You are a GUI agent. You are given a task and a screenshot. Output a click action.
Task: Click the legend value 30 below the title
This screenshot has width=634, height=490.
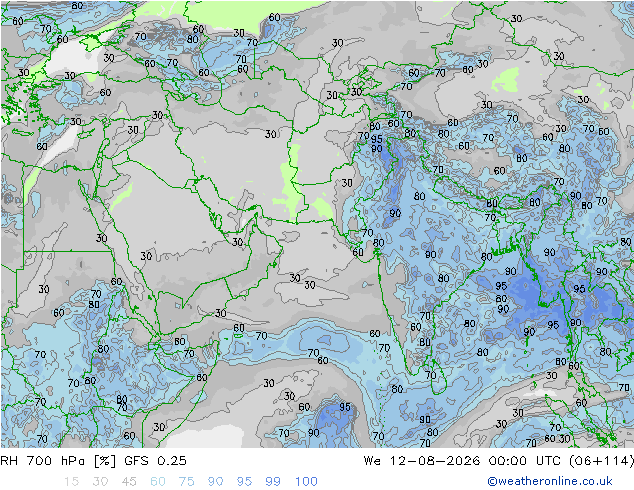click(100, 482)
